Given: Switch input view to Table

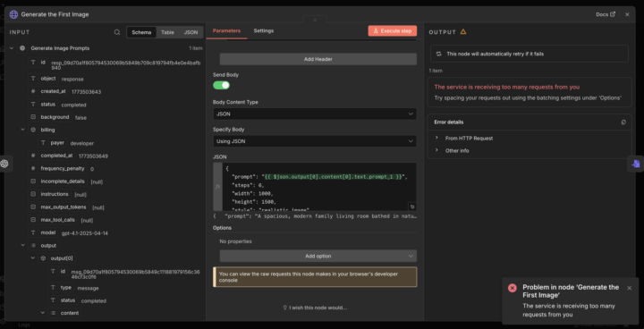Looking at the screenshot, I should coord(167,32).
